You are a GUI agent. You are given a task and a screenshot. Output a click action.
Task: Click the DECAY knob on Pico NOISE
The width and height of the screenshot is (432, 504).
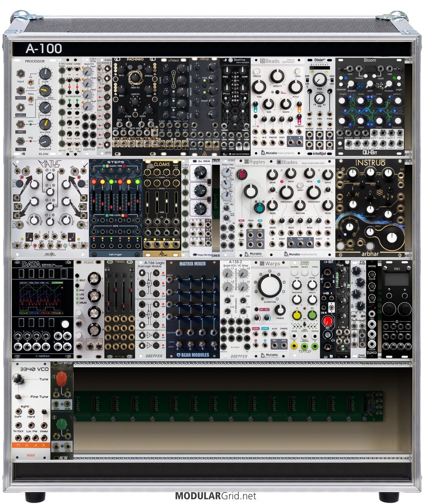point(372,298)
